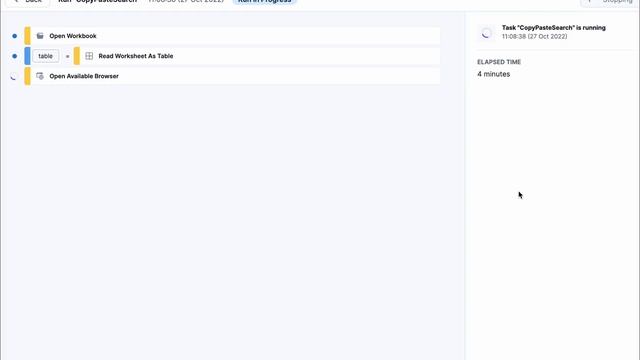Click the Open Available Browser step icon
640x360 pixels.
[x=40, y=76]
